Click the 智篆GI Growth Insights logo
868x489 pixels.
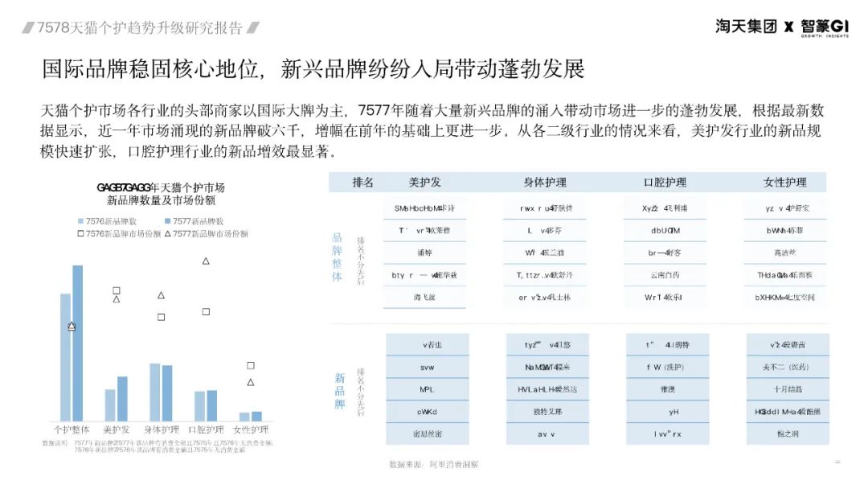pos(825,27)
